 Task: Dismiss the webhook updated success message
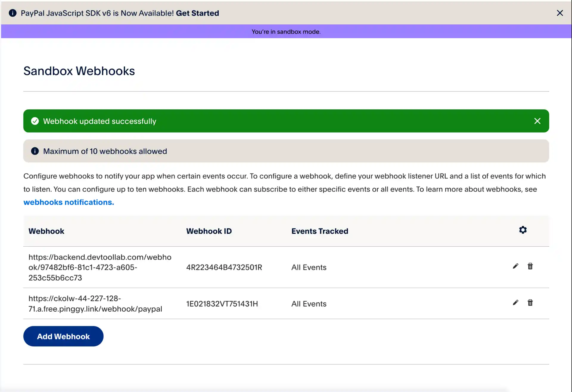tap(537, 121)
